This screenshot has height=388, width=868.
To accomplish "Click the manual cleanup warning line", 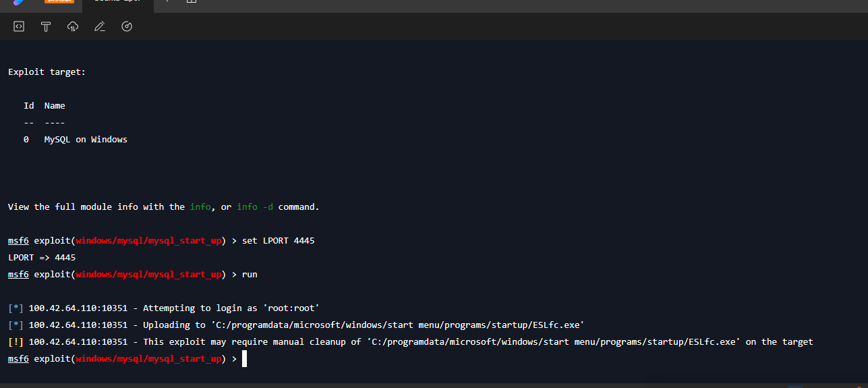I will coord(411,342).
